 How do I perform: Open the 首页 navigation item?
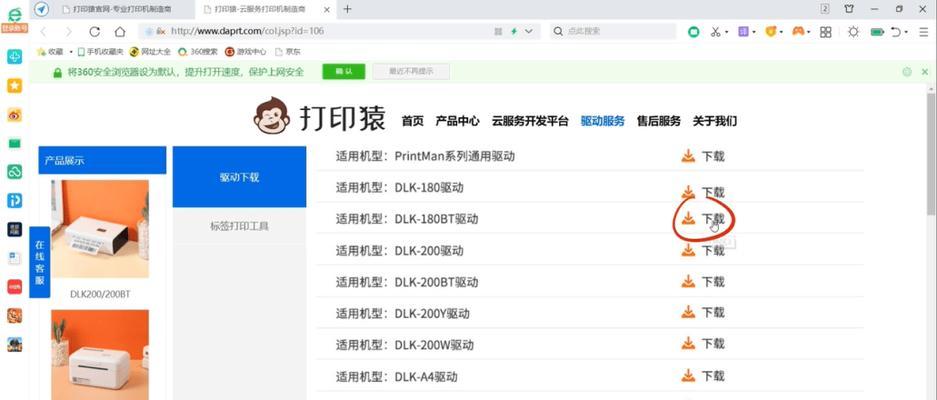(x=412, y=121)
